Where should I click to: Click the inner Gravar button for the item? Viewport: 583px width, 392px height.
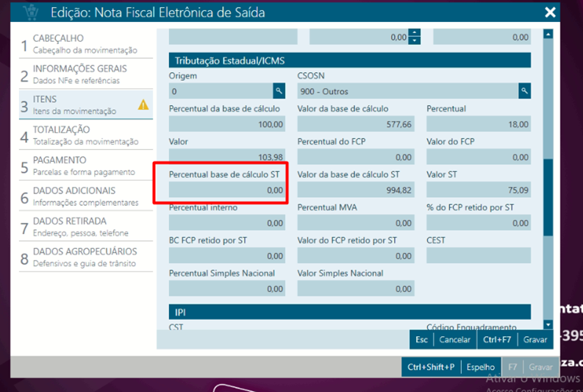(534, 340)
